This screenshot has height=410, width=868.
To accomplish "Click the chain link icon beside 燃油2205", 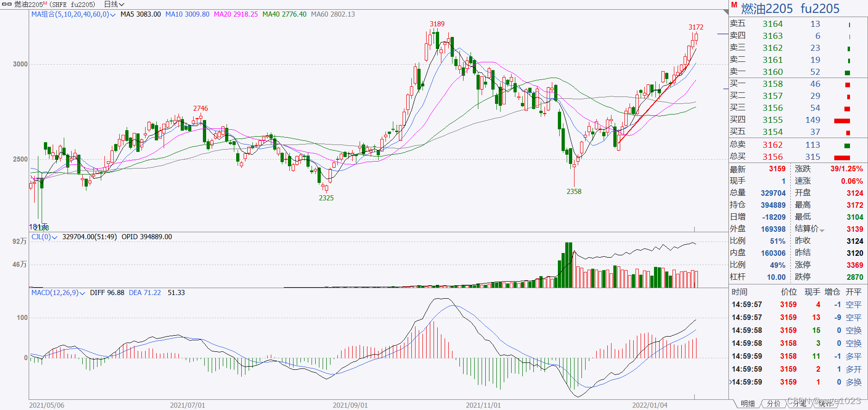I will (x=7, y=4).
